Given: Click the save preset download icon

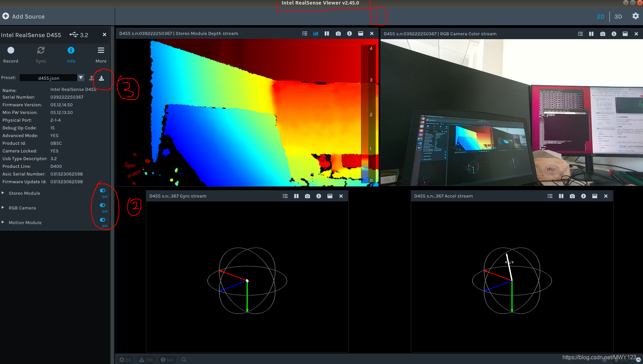Looking at the screenshot, I should (x=101, y=78).
